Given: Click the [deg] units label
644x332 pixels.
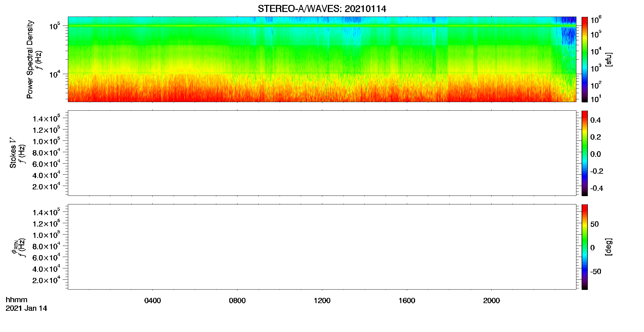Looking at the screenshot, I should [x=609, y=247].
